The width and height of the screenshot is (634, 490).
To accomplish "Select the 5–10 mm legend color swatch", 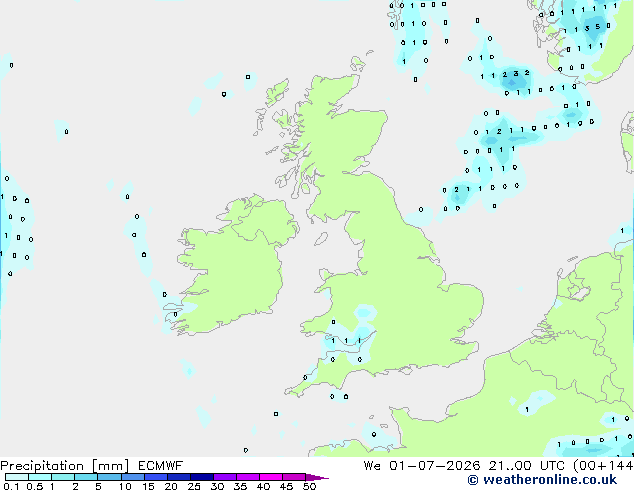I will (110, 477).
